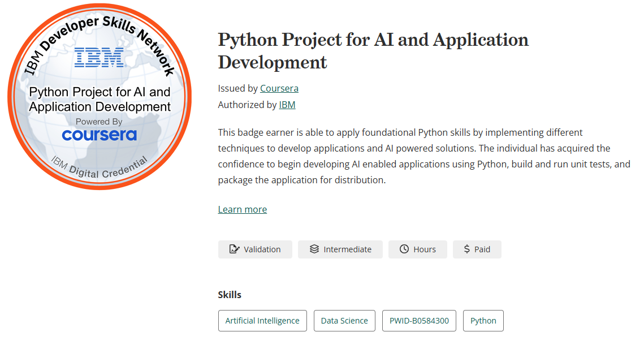Click the Validation label text
The width and height of the screenshot is (644, 349).
[262, 249]
